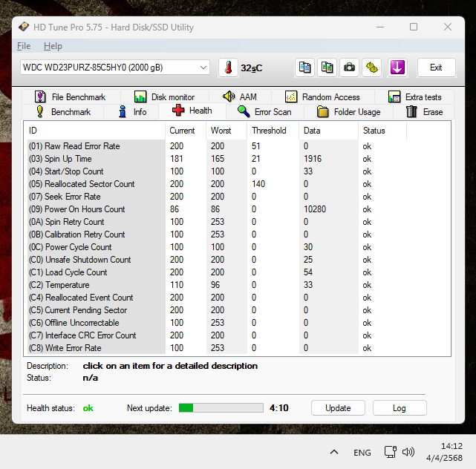476x469 pixels.
Task: Select the (0C) Power Cycle Count row
Action: click(x=217, y=247)
